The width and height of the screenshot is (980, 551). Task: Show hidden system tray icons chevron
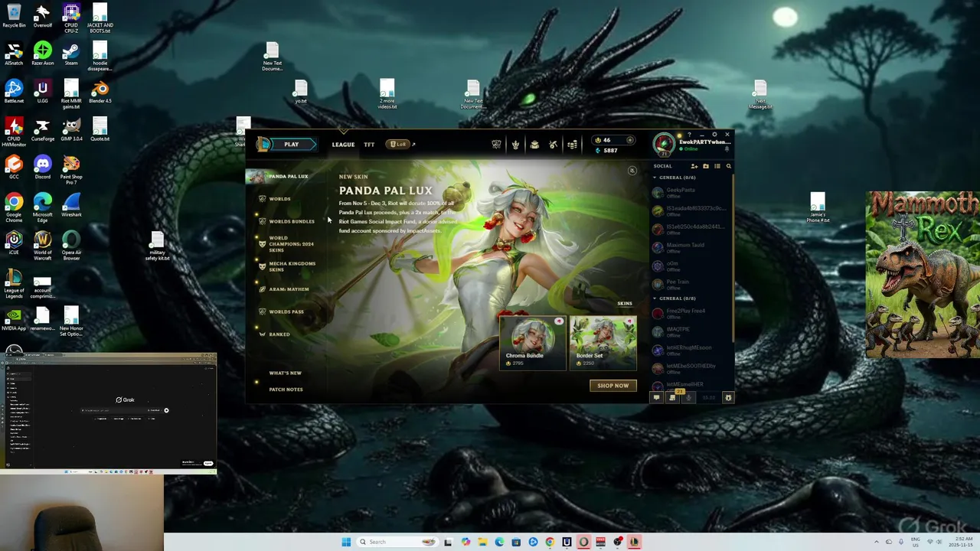[x=877, y=542]
